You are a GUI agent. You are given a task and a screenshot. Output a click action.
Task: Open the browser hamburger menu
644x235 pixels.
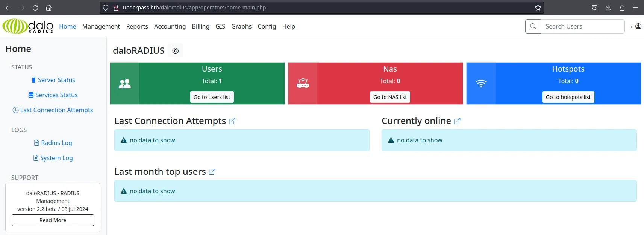[x=635, y=8]
